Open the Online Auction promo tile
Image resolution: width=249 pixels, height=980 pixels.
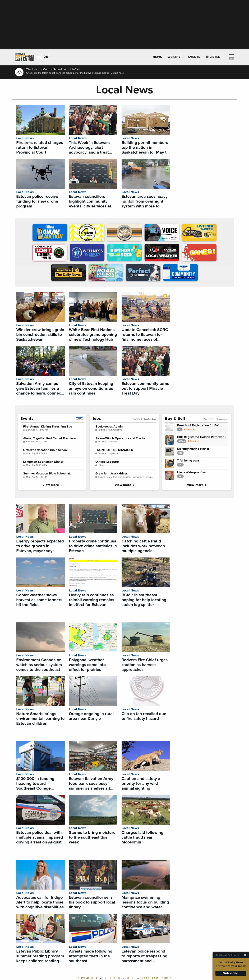(50, 232)
